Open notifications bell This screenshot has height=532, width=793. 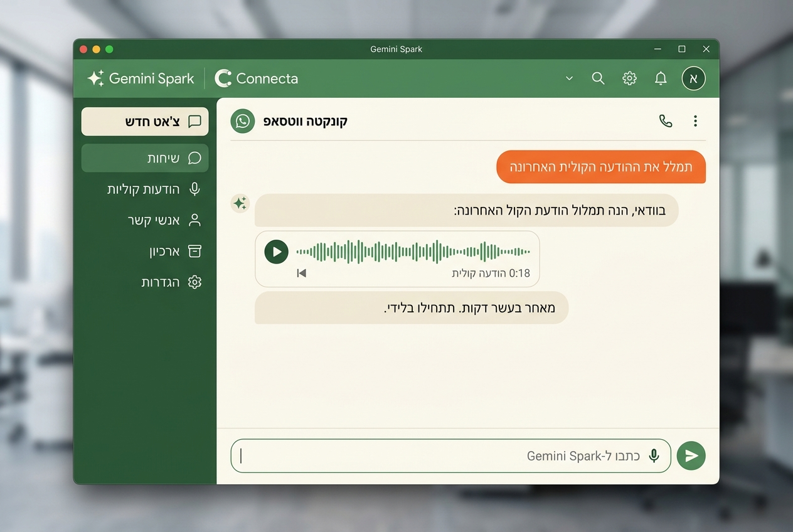click(661, 78)
